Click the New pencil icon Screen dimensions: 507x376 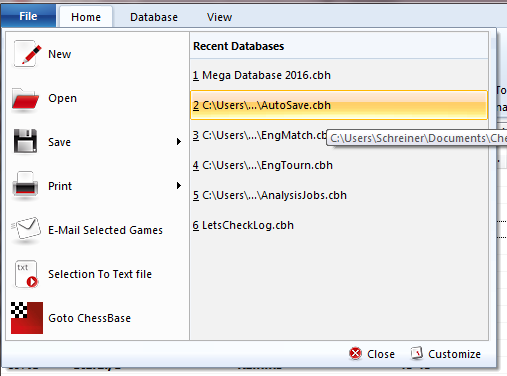[x=27, y=54]
